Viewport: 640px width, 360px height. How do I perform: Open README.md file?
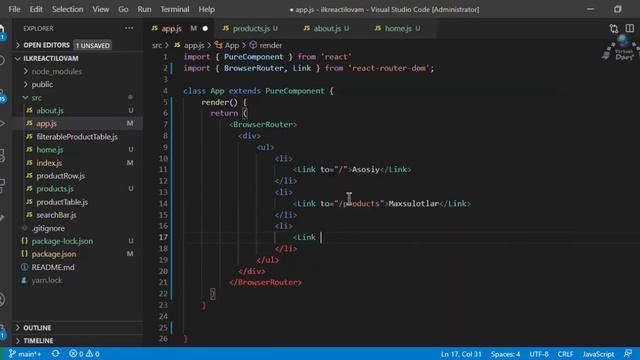pos(78,267)
